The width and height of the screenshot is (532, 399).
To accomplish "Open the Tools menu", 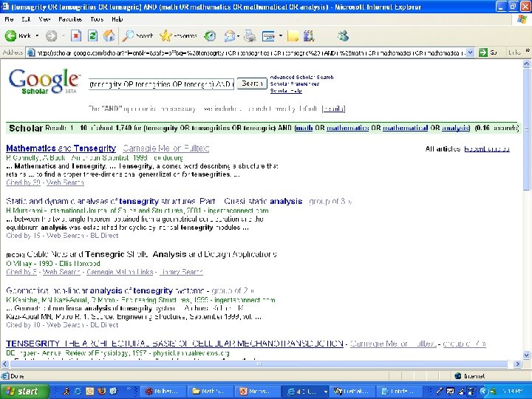I will [97, 19].
